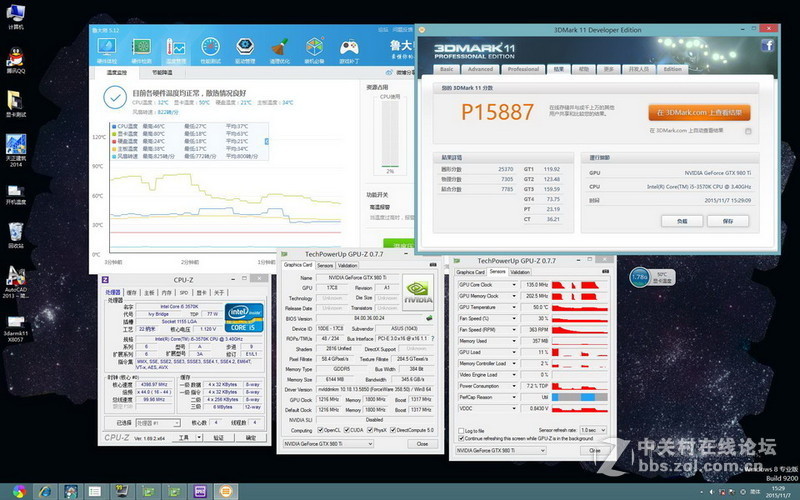The width and height of the screenshot is (800, 500).
Task: Toggle CUDA checkbox in GPU-Z
Action: coord(346,430)
